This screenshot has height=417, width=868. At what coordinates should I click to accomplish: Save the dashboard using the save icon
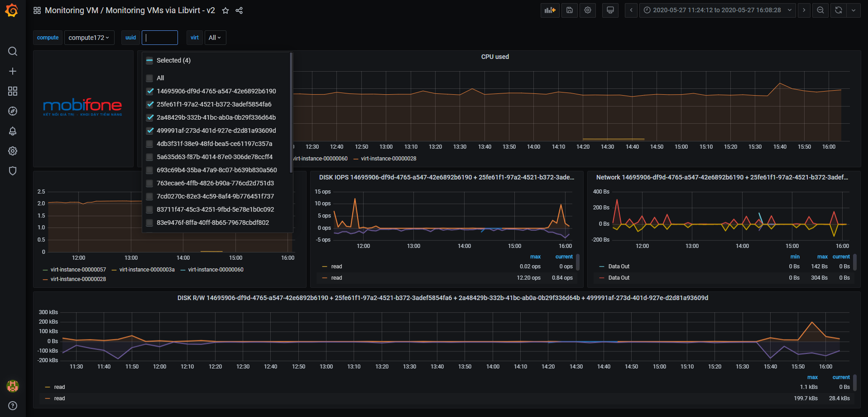(x=569, y=10)
